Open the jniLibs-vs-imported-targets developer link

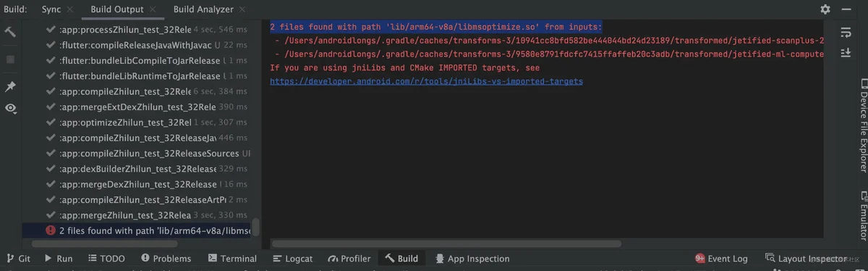coord(426,81)
